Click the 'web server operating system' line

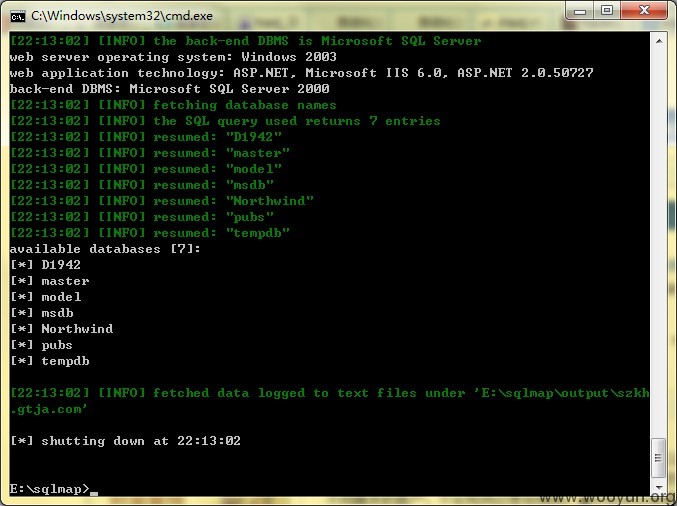(173, 57)
